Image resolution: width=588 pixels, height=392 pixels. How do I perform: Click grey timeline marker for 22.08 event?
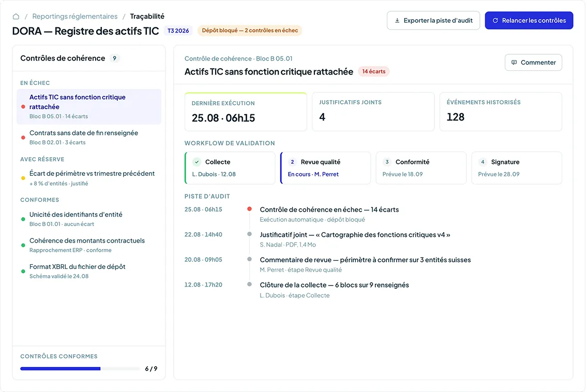tap(249, 234)
